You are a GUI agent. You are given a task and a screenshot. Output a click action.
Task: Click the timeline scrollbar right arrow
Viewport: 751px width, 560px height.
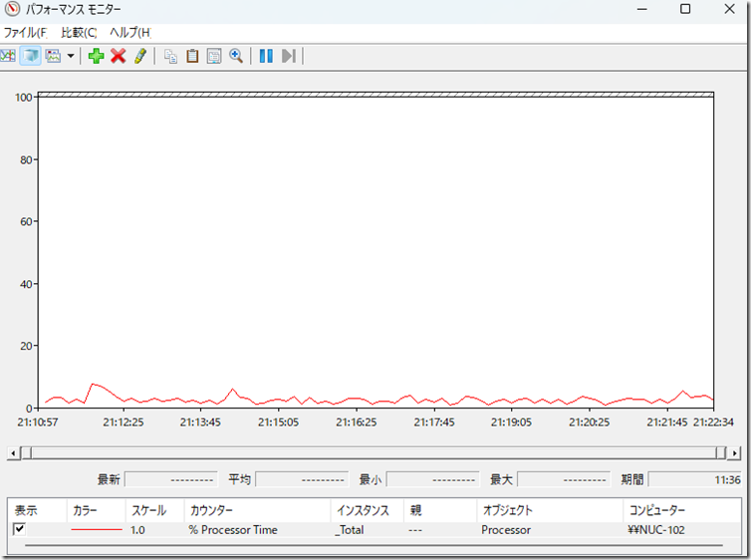734,452
